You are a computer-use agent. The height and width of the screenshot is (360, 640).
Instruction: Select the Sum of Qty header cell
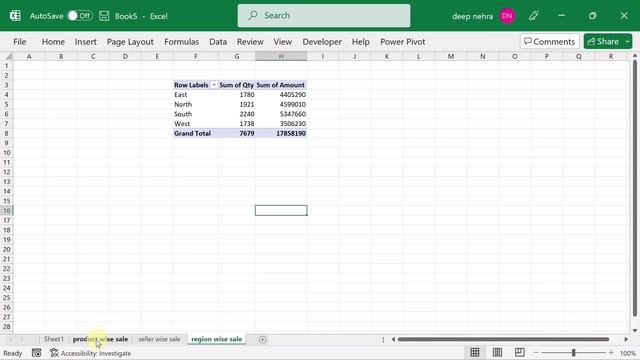coord(237,85)
